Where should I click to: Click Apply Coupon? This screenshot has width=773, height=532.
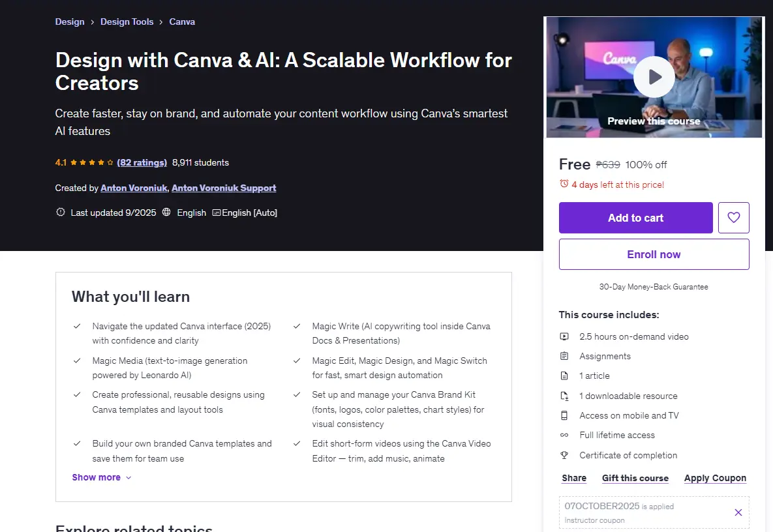715,478
